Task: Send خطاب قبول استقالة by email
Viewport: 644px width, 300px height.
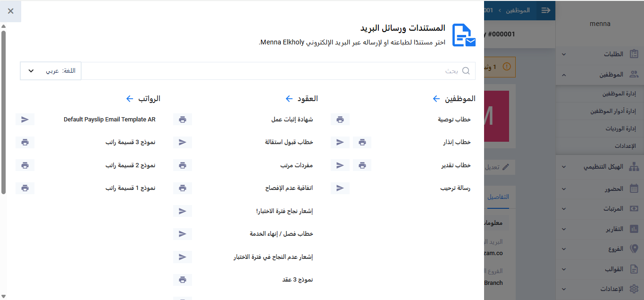Action: (x=183, y=142)
